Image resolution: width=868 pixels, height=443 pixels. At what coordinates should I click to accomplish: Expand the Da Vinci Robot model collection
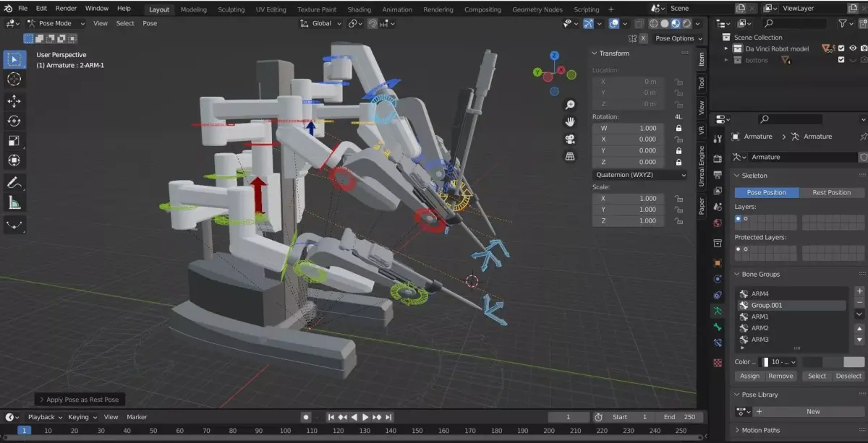(x=727, y=48)
